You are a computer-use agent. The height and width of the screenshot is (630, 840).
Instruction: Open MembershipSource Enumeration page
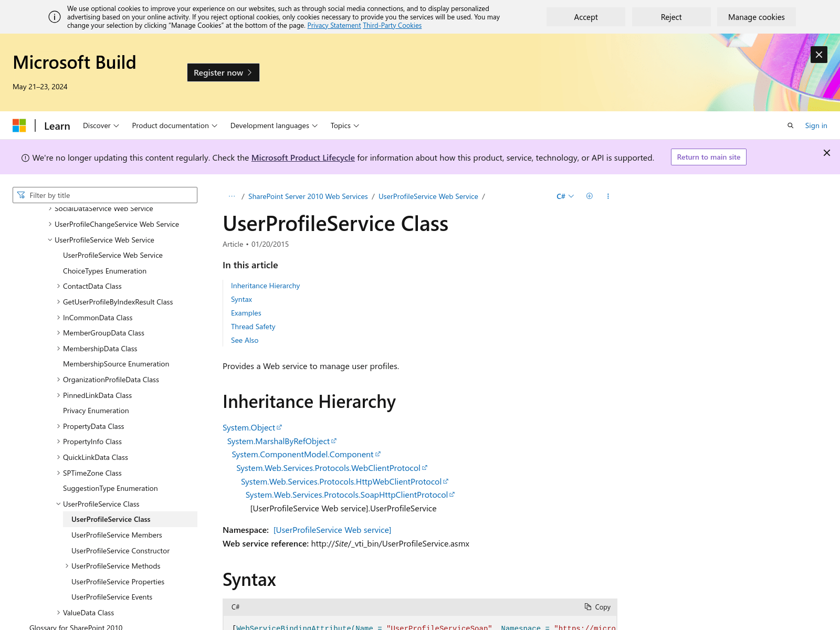click(116, 364)
